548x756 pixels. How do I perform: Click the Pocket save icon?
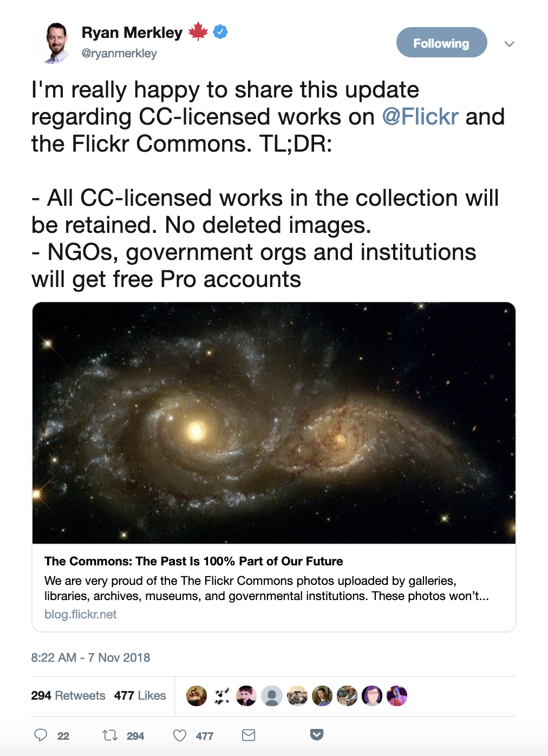pyautogui.click(x=317, y=734)
